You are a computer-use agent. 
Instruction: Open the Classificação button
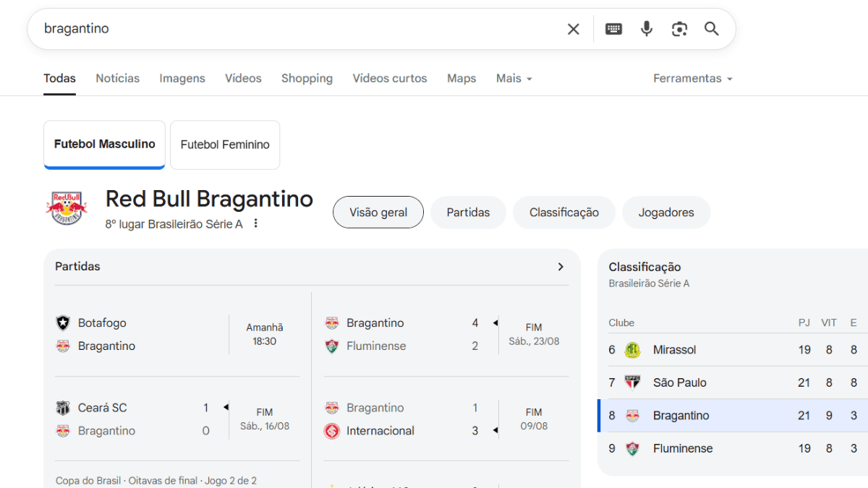[x=563, y=213]
